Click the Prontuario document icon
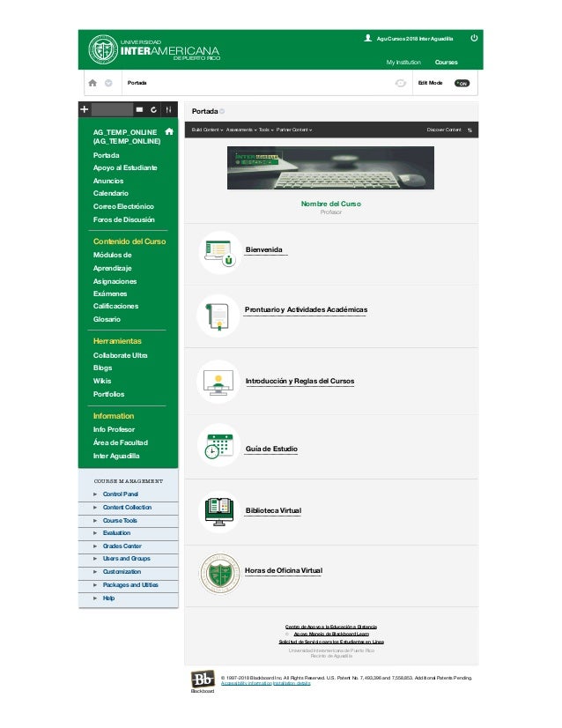562x728 pixels. pyautogui.click(x=218, y=316)
